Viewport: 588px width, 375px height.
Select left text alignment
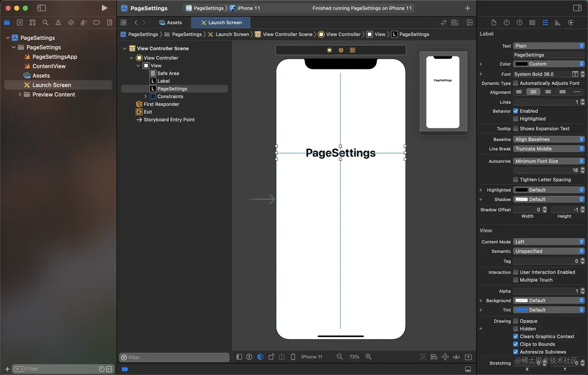(520, 92)
